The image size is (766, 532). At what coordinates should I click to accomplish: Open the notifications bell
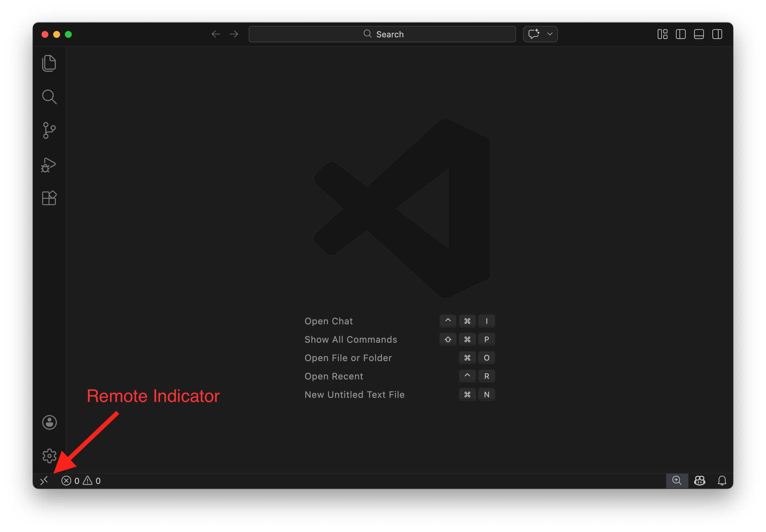click(x=722, y=480)
